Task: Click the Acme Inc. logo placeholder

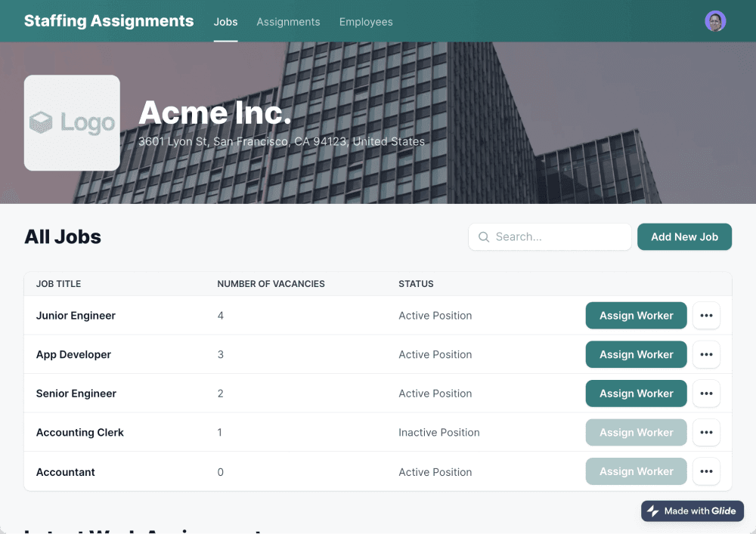Action: click(72, 123)
